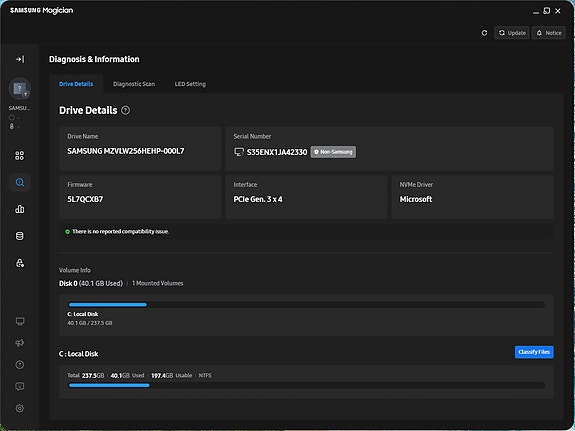Click the Drive Details help icon
The height and width of the screenshot is (431, 575).
click(x=125, y=110)
